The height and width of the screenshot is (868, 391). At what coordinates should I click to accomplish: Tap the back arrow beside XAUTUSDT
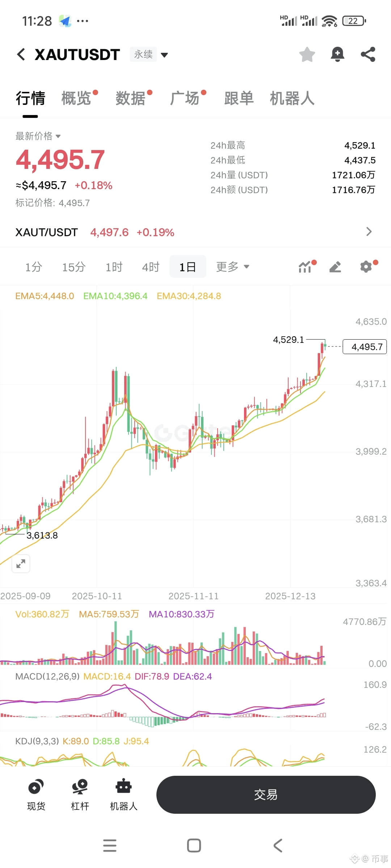coord(21,55)
